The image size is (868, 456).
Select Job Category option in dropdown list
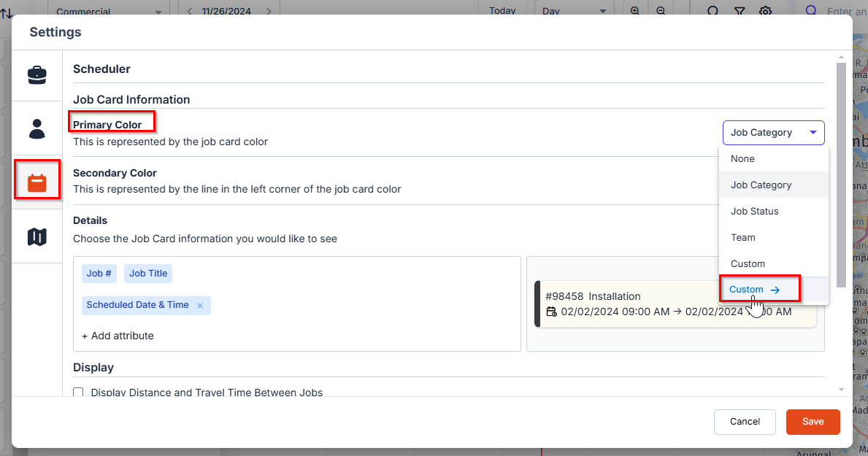click(x=773, y=185)
